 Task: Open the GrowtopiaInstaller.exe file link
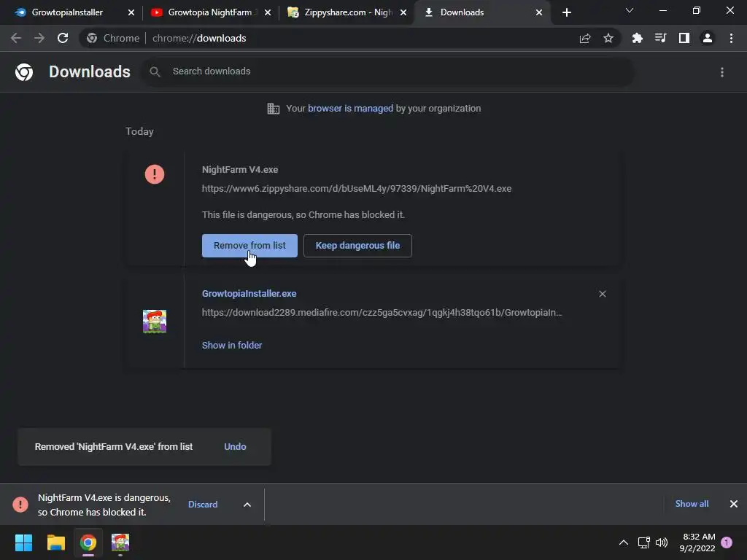[249, 294]
